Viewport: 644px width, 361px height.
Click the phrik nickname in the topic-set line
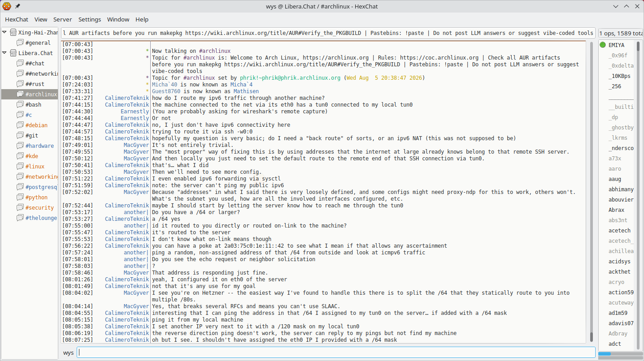248,78
